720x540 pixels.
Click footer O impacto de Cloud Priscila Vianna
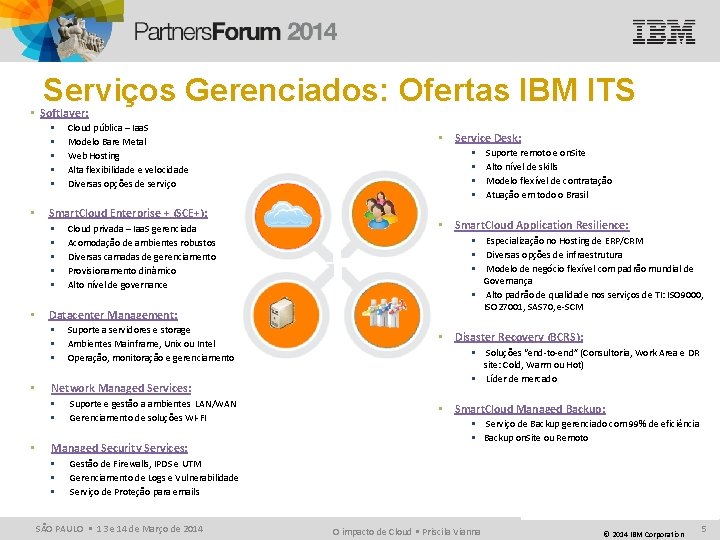coord(406,532)
